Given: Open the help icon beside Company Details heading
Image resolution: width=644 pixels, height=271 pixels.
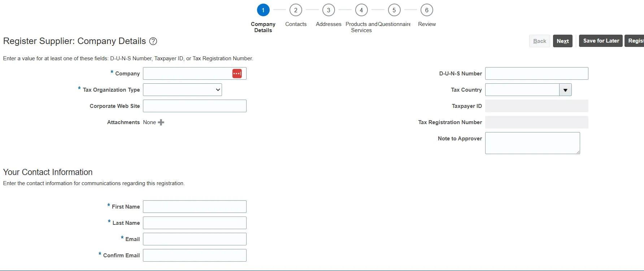Looking at the screenshot, I should (153, 41).
